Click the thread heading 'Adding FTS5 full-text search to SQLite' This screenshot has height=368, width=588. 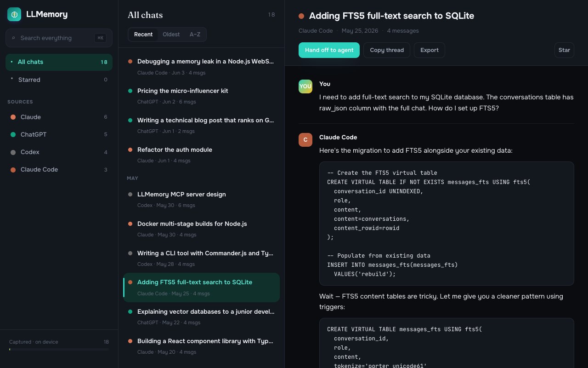click(391, 16)
